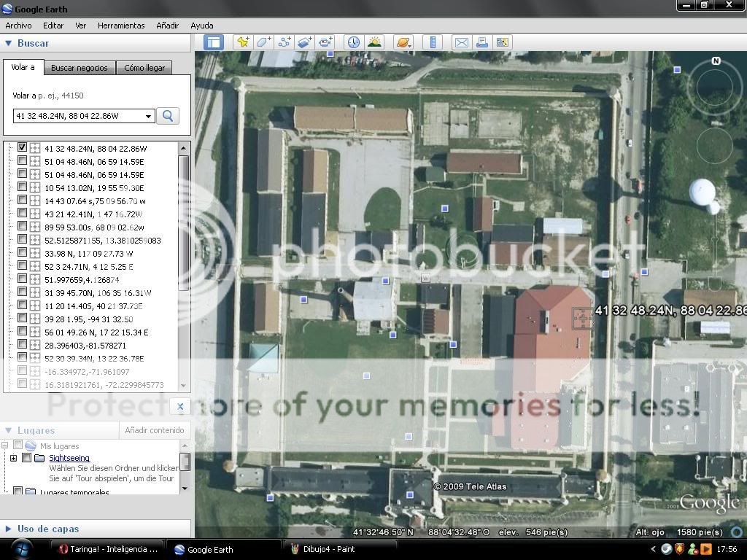This screenshot has height=560, width=747.
Task: Click the Lugares list scrollbar down arrow
Action: coord(185,488)
